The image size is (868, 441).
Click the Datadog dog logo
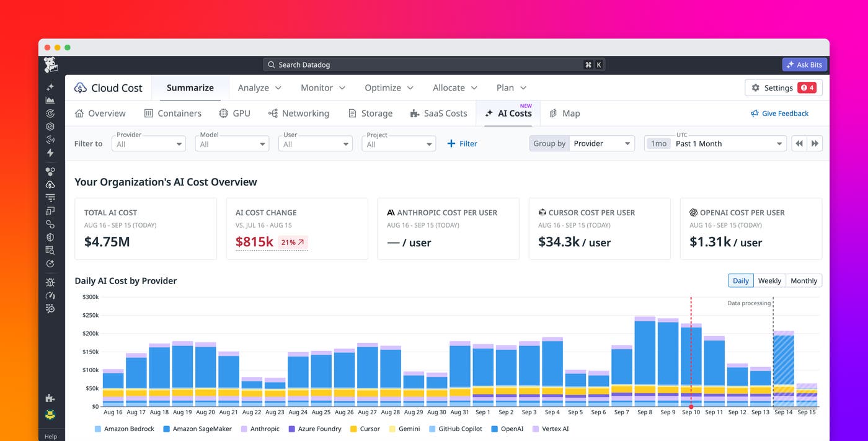[x=51, y=65]
